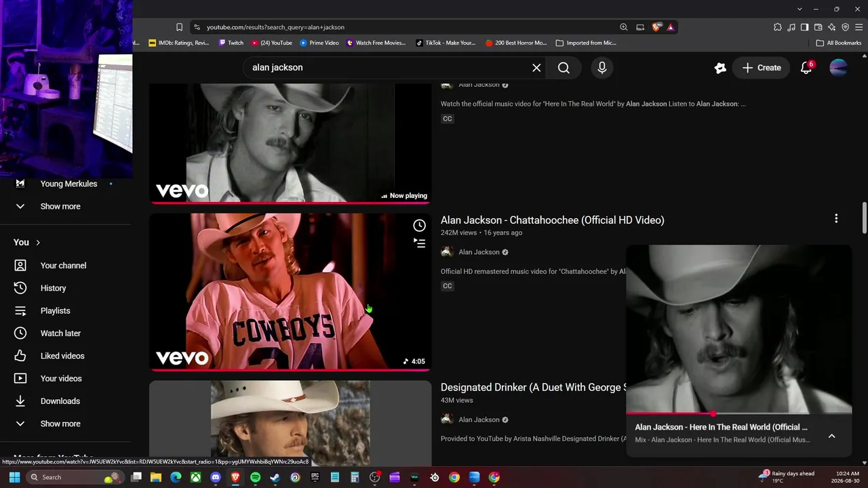
Task: Expand the miniplayer queue with the chevron
Action: click(x=831, y=436)
